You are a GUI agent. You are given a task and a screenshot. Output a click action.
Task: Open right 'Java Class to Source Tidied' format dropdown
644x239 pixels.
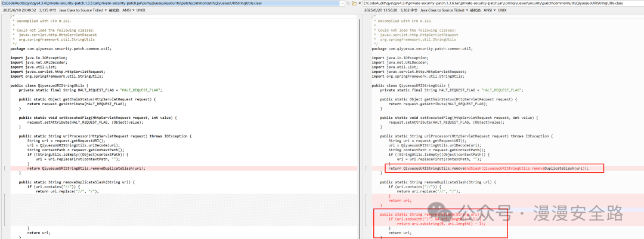(445, 10)
